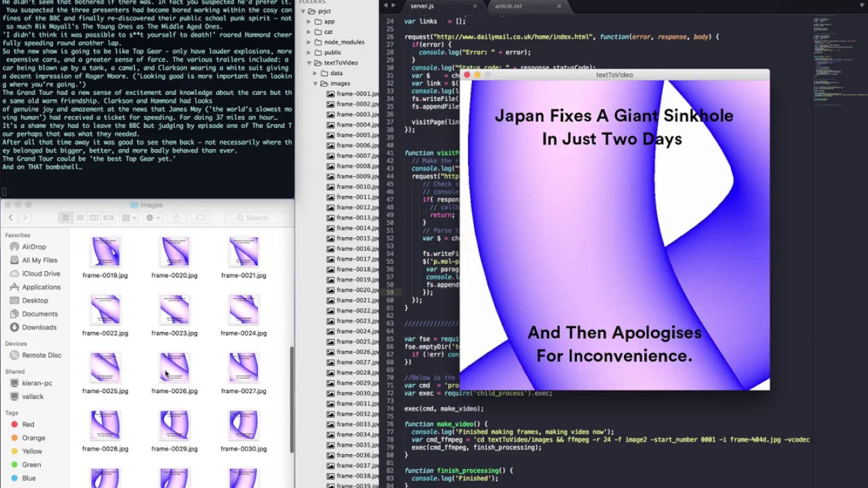Click the Finder share button
The image size is (868, 488).
tap(176, 218)
